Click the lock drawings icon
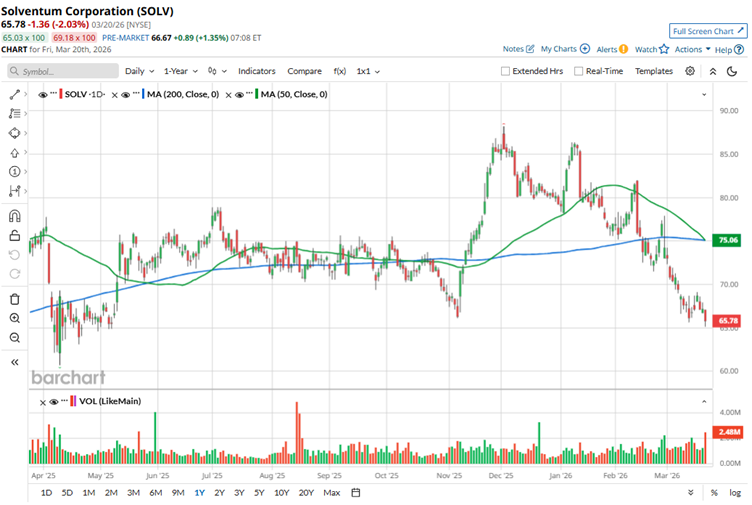The width and height of the screenshot is (752, 505). point(14,235)
